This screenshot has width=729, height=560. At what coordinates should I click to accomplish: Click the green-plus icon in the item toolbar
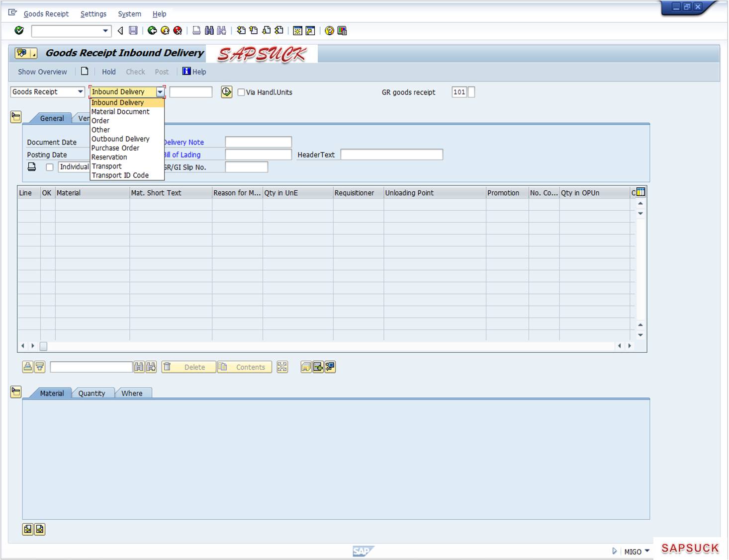click(318, 367)
